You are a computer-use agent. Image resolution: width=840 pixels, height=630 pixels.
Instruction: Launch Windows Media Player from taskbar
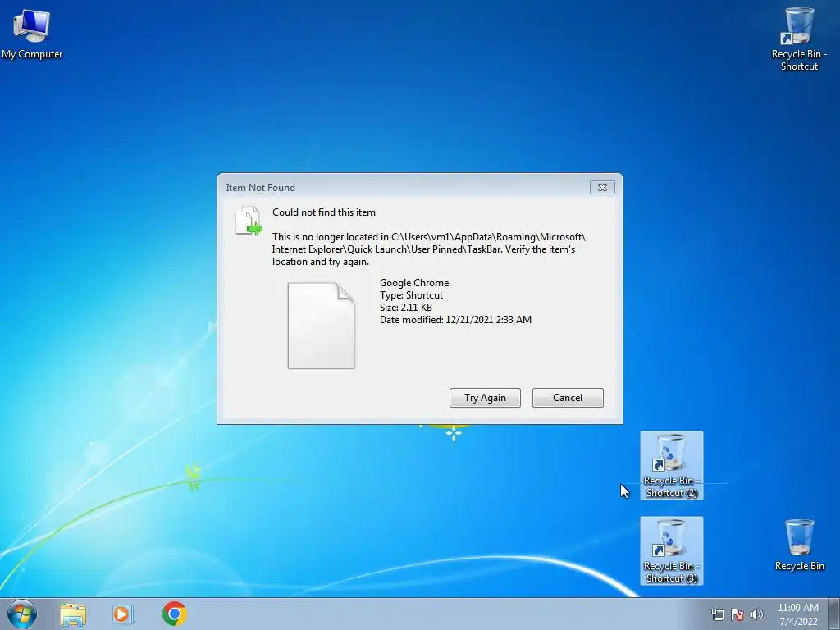point(123,614)
